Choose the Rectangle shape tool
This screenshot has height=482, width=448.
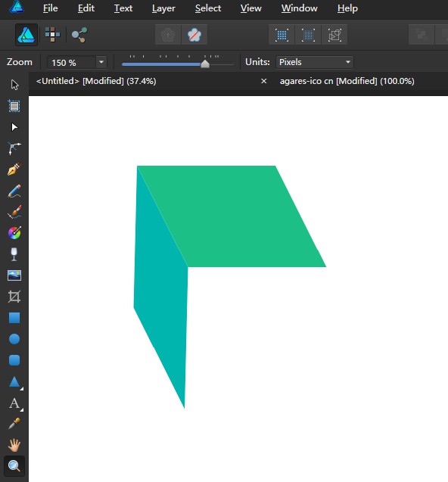14,318
